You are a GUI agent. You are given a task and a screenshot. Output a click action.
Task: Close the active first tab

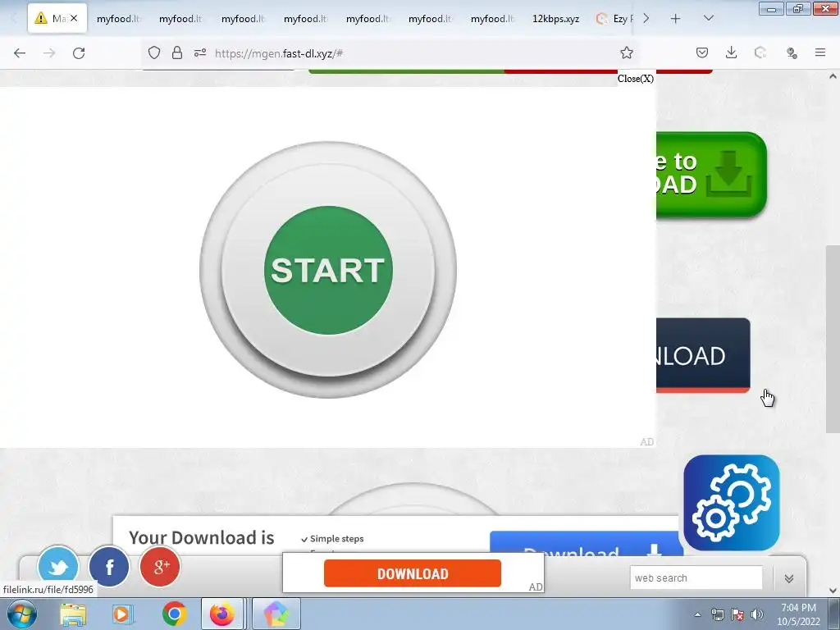[x=74, y=18]
